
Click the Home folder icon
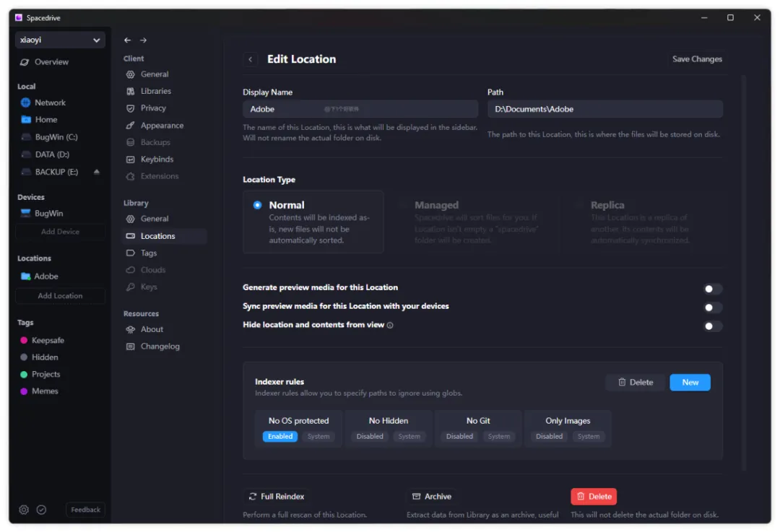(26, 119)
